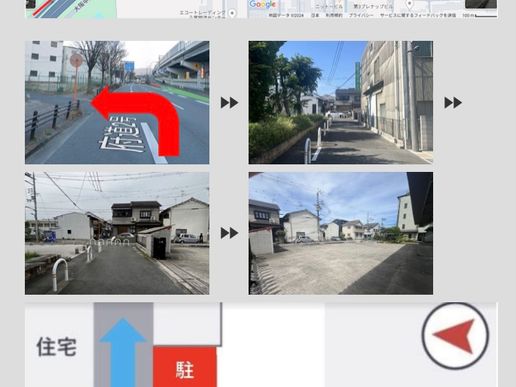
Task: Click the double-arrow between the bottom photos
Action: [x=230, y=233]
